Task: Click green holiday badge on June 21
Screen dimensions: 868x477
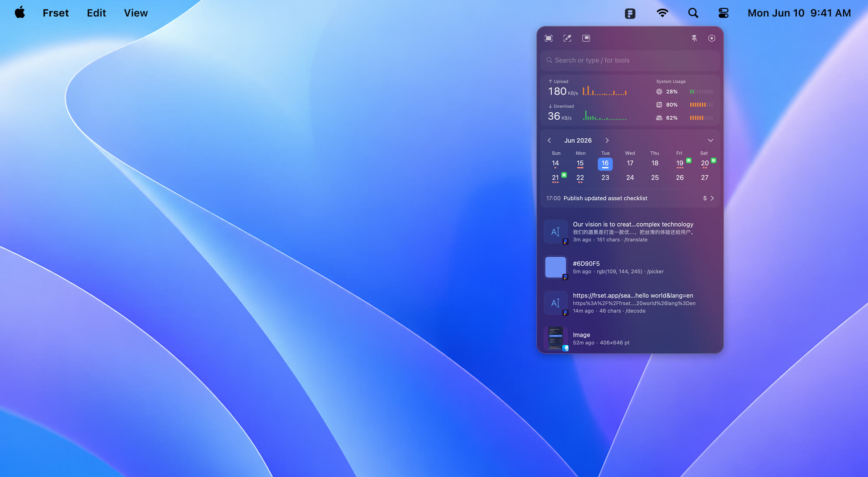Action: (564, 175)
